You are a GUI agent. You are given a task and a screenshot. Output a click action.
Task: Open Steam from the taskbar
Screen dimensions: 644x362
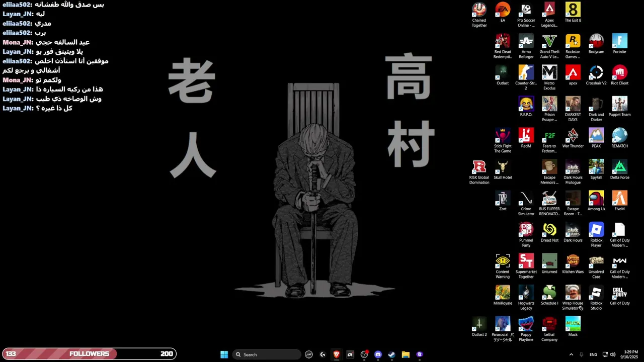(x=391, y=354)
